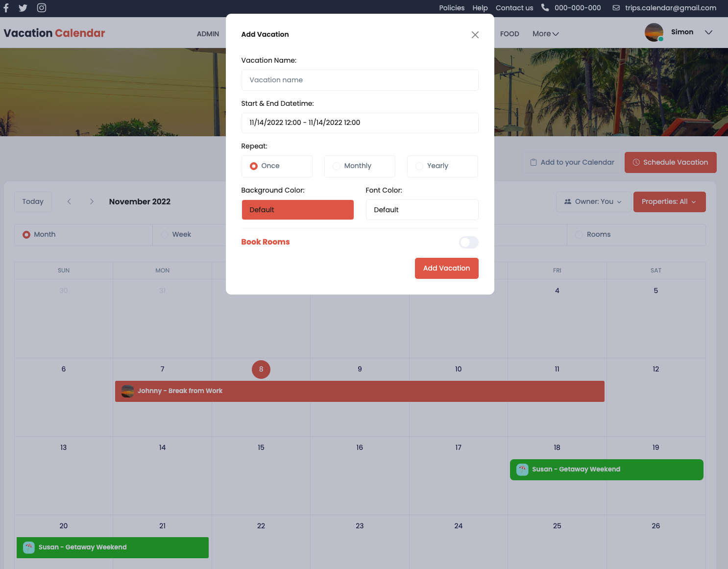Click the Add Vacation submit button
This screenshot has height=569, width=728.
[446, 268]
